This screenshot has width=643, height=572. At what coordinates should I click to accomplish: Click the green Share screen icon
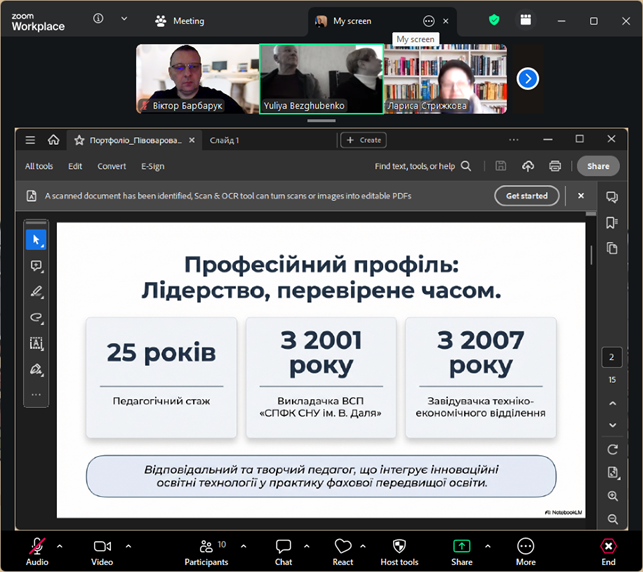[462, 546]
